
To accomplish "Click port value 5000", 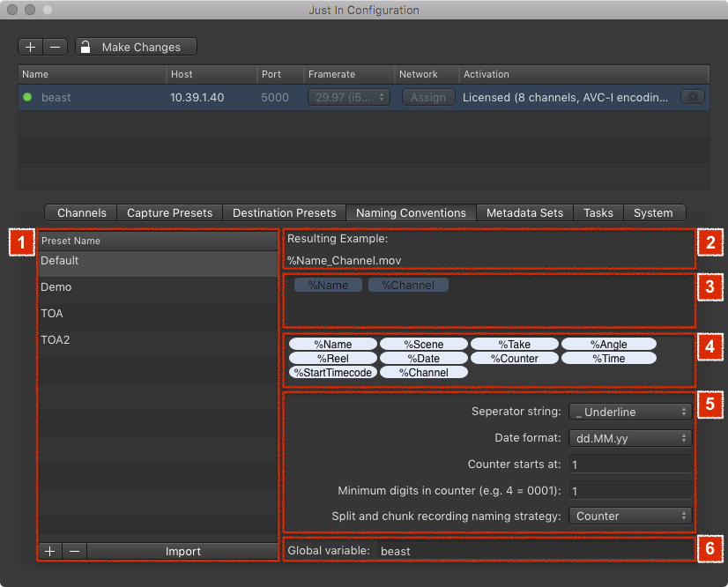I will coord(275,98).
